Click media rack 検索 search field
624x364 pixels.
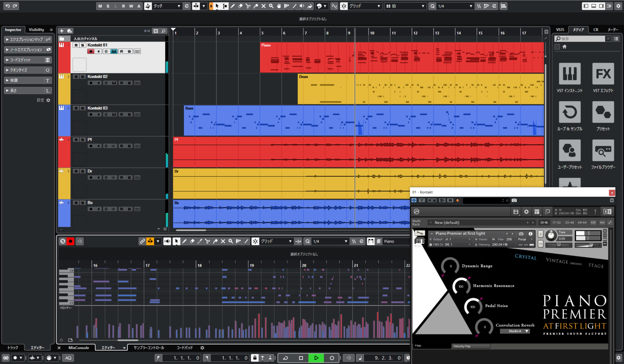(579, 39)
